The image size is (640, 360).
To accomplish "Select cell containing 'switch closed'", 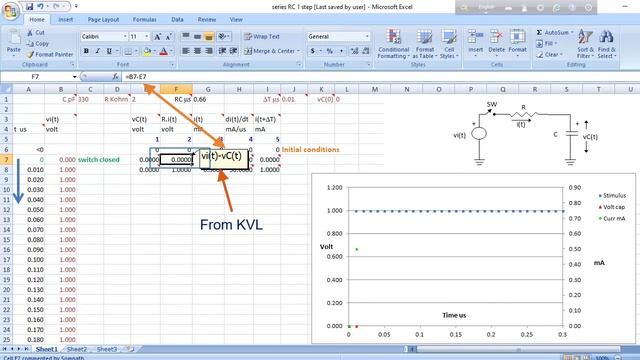I will [x=99, y=160].
